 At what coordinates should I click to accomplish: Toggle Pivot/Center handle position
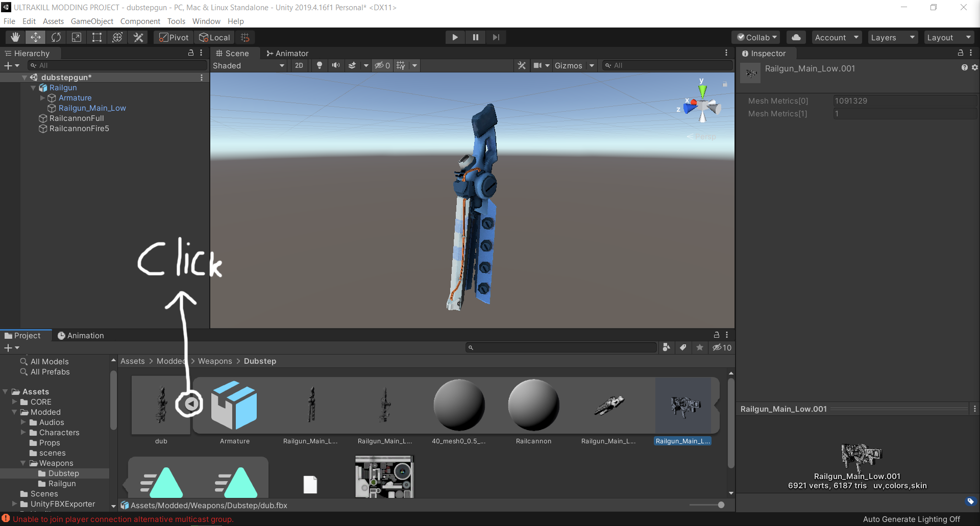pyautogui.click(x=174, y=37)
